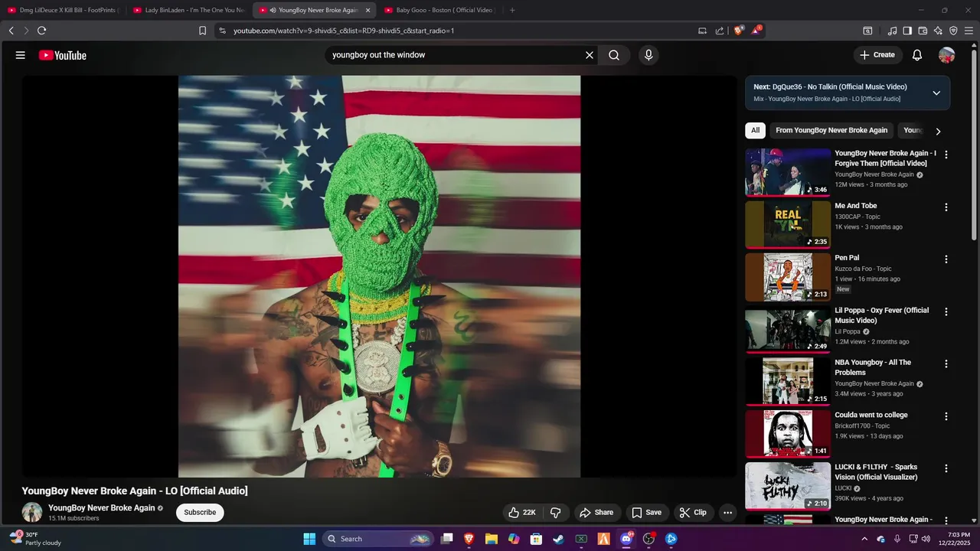The height and width of the screenshot is (551, 980).
Task: Open the Brave main menu
Action: (x=969, y=31)
